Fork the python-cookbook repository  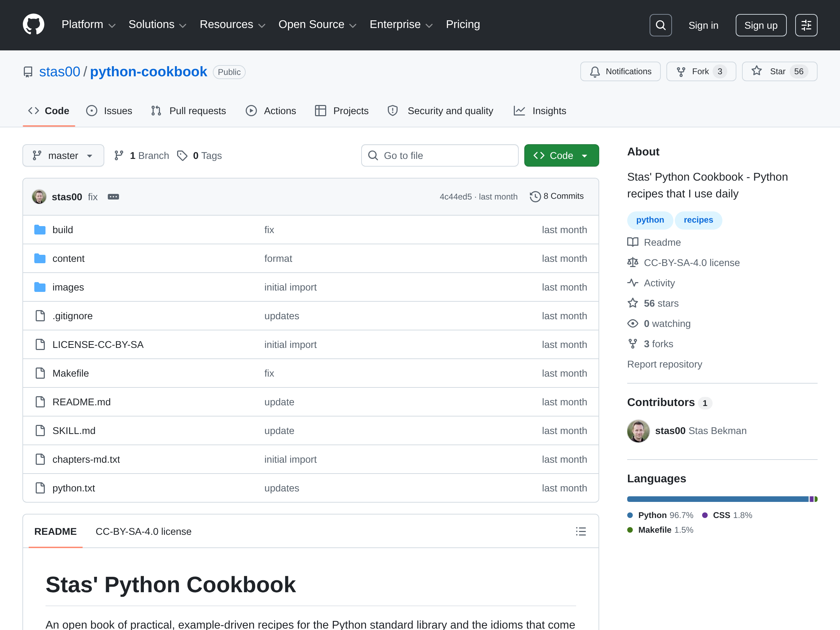pyautogui.click(x=701, y=71)
